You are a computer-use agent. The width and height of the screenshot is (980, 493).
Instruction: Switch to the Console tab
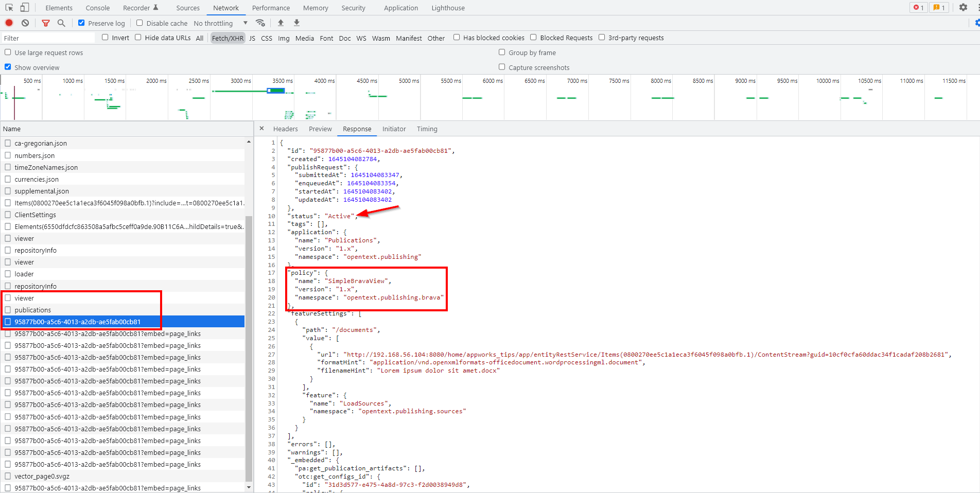(x=98, y=8)
